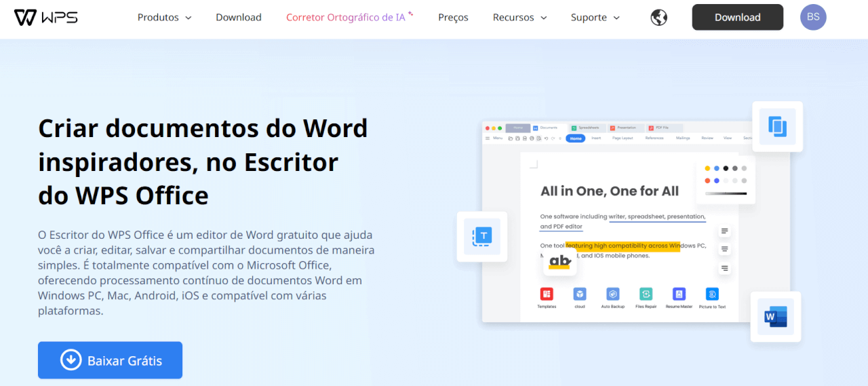The width and height of the screenshot is (868, 386).
Task: Select the Review ribbon tab
Action: click(x=707, y=138)
